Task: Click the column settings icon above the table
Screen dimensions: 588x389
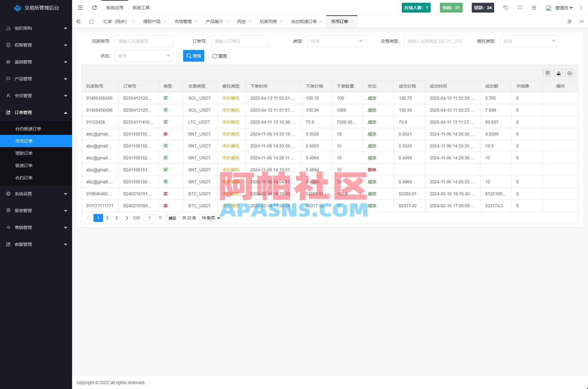Action: pyautogui.click(x=547, y=73)
